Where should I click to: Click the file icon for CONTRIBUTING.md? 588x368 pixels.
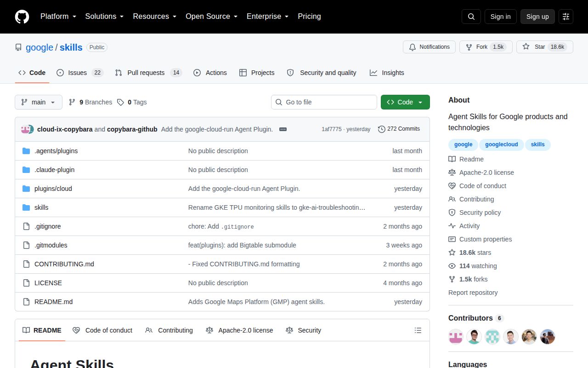tap(26, 264)
